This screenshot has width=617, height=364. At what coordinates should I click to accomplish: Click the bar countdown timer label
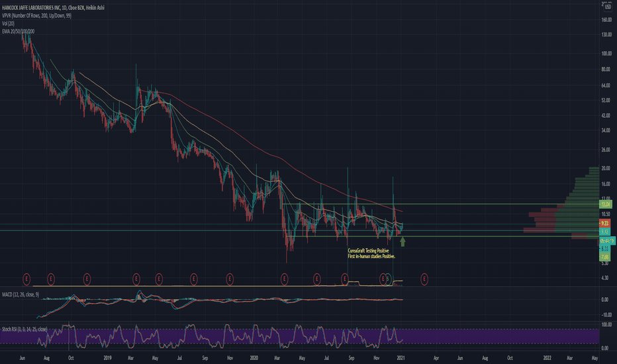(607, 240)
